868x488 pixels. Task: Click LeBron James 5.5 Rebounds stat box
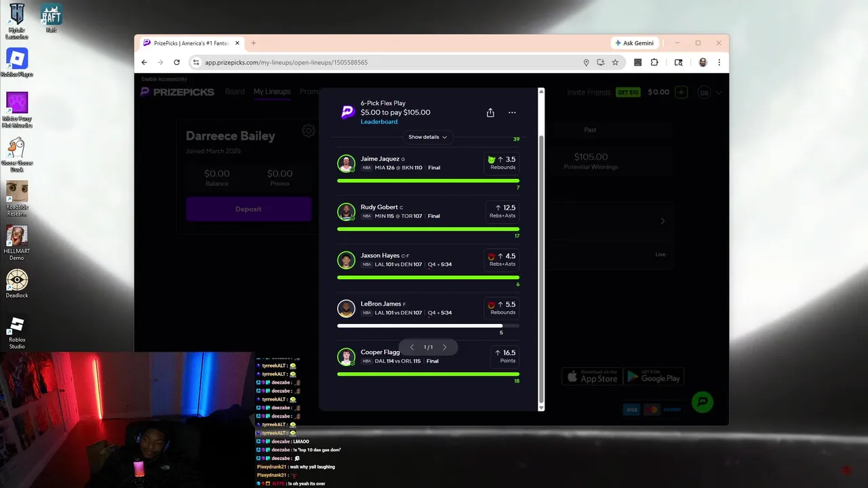tap(502, 308)
